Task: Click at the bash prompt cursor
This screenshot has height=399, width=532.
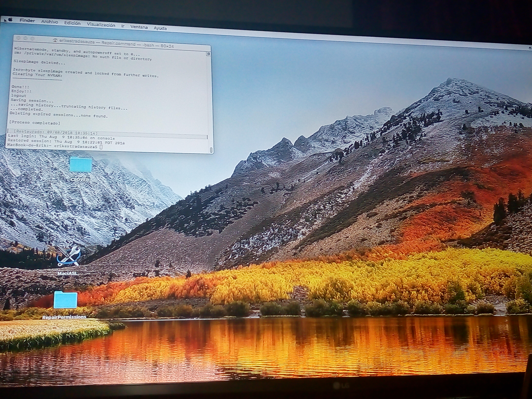Action: (x=101, y=147)
